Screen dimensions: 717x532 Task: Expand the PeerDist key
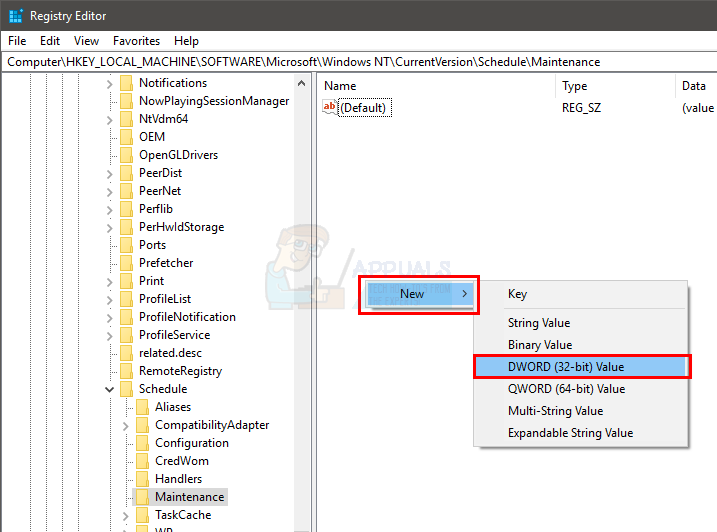(110, 174)
